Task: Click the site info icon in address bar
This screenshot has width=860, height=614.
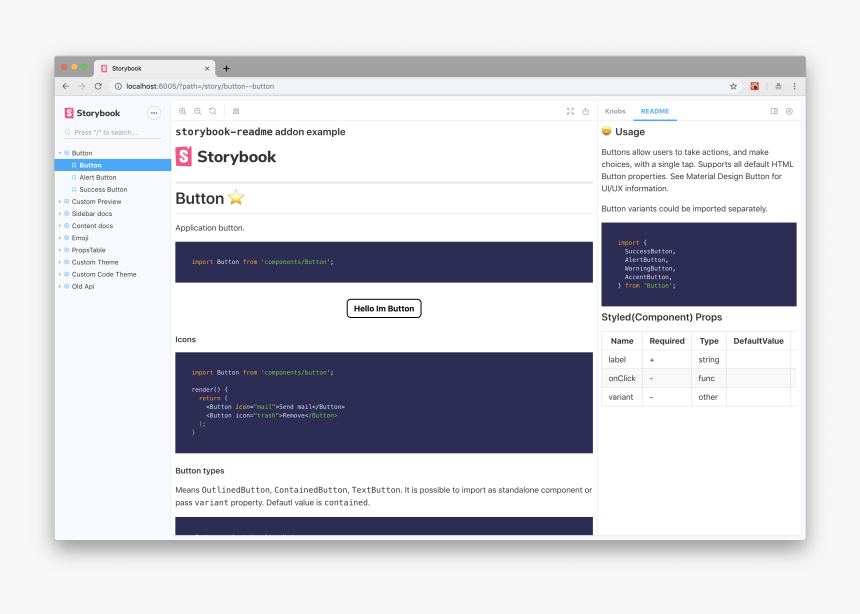Action: tap(118, 86)
